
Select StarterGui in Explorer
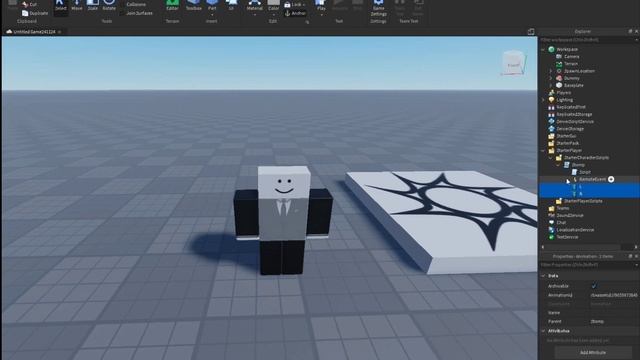coord(566,136)
